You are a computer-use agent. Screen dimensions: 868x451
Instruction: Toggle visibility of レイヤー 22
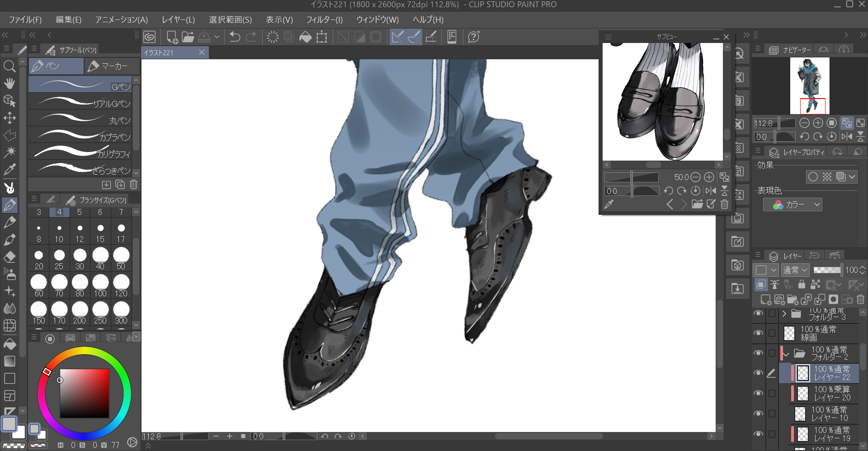pos(758,373)
